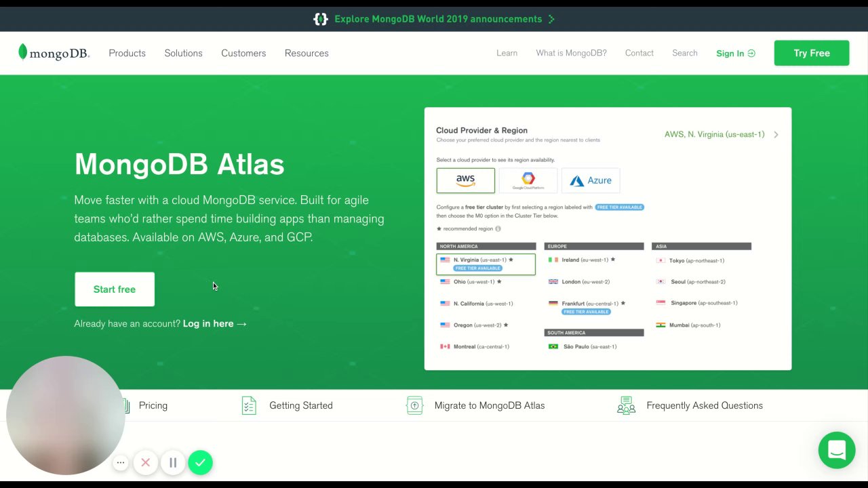The width and height of the screenshot is (868, 488).
Task: Select Oregon (us-west-2) region
Action: 477,325
